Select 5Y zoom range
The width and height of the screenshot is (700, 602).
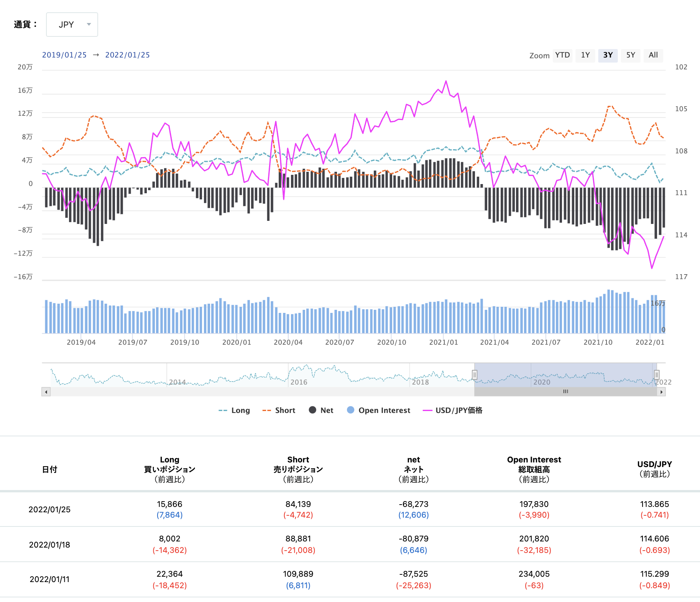pyautogui.click(x=631, y=55)
